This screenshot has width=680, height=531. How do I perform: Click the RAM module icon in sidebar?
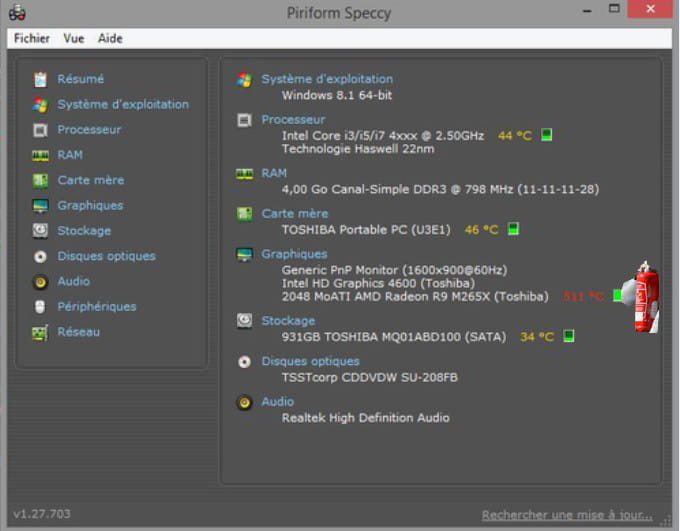[40, 155]
